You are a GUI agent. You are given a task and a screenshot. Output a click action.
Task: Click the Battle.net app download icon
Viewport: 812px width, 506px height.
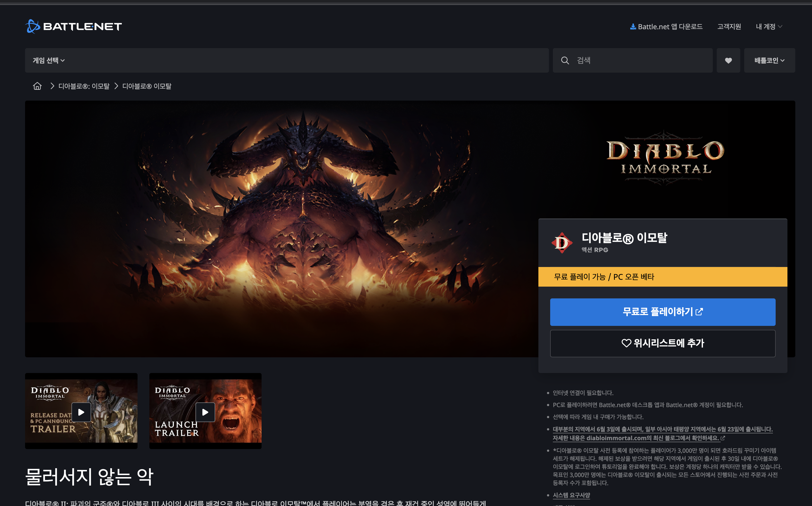(633, 27)
